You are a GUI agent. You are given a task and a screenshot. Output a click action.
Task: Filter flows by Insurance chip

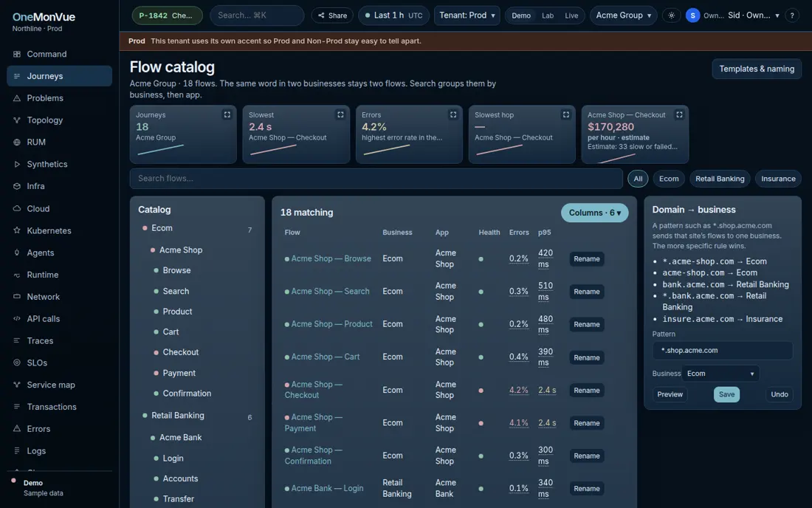pyautogui.click(x=778, y=179)
